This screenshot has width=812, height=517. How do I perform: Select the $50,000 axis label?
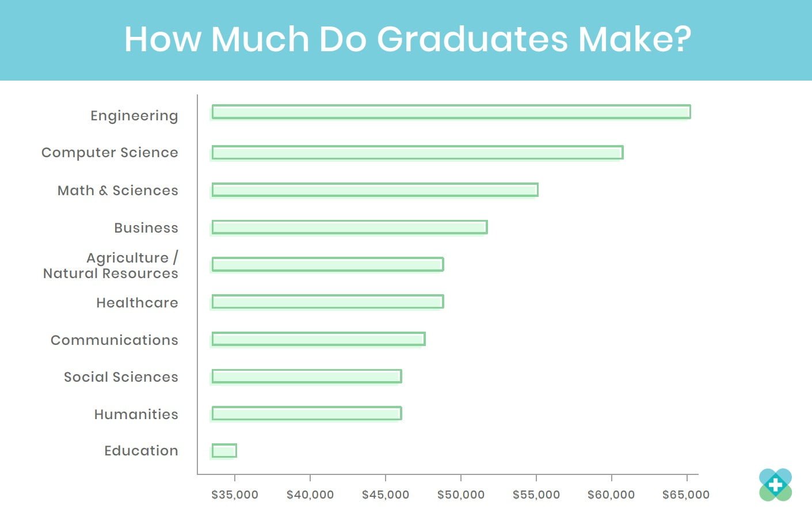(x=460, y=495)
